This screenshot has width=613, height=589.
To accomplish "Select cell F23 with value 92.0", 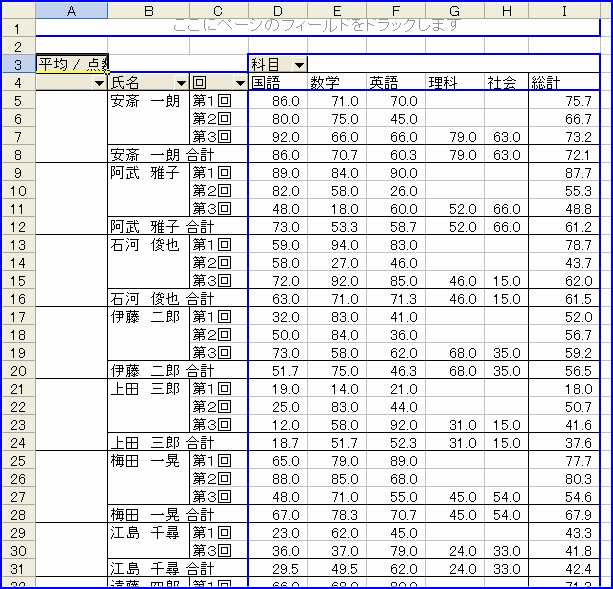I will (396, 424).
